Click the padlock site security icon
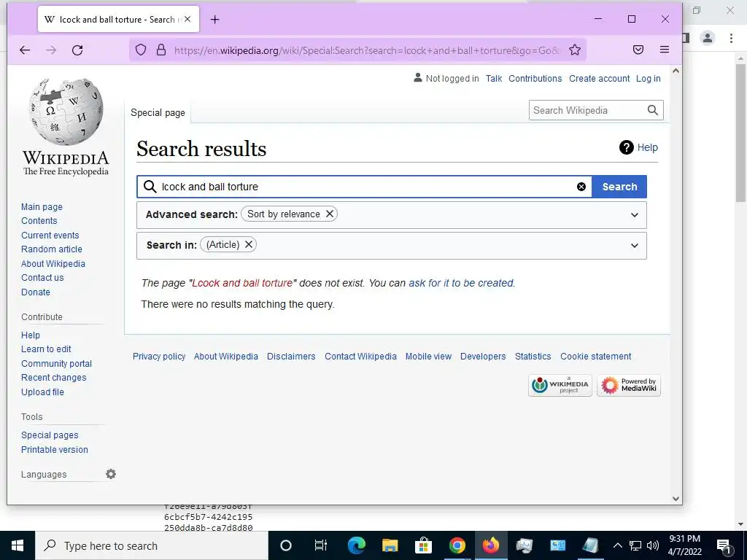Screen dimensions: 747x560 click(x=161, y=50)
